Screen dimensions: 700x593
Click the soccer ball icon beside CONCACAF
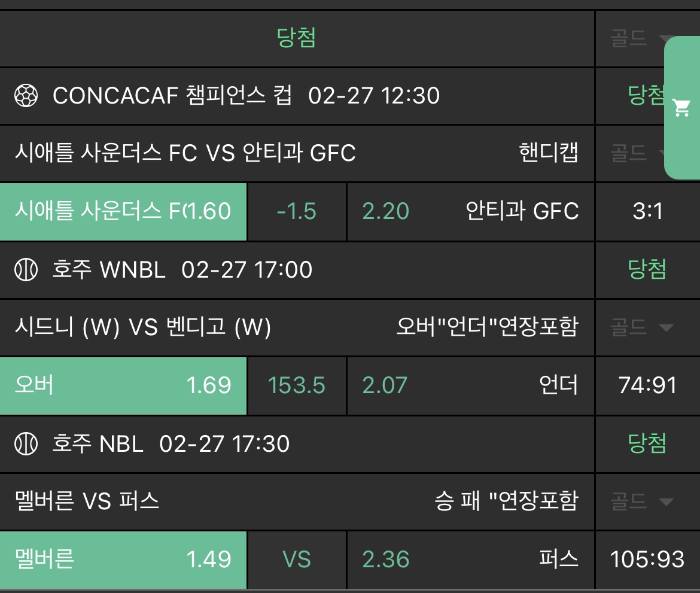coord(26,96)
